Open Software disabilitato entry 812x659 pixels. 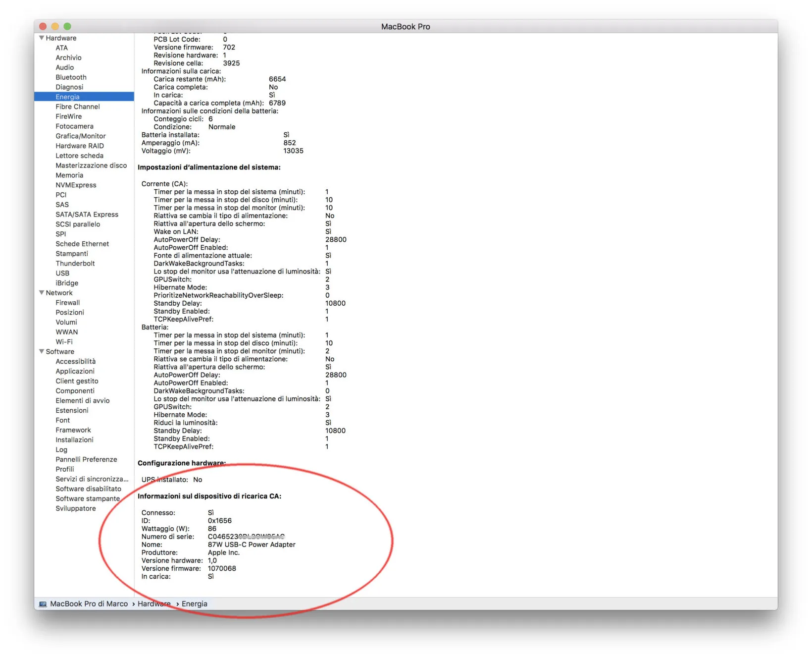point(88,489)
